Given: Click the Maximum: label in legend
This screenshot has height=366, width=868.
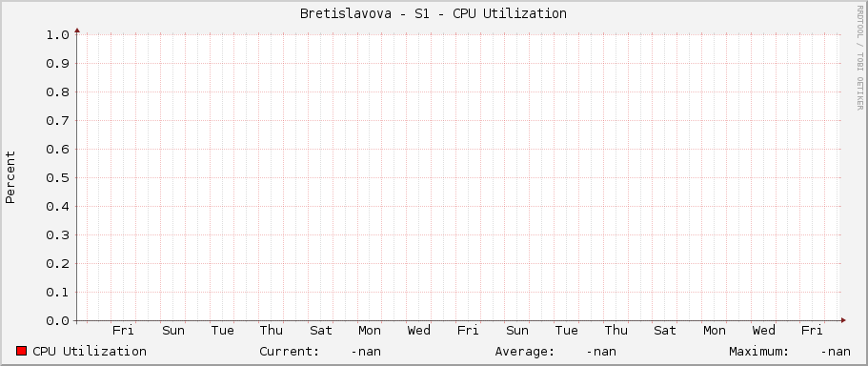Looking at the screenshot, I should pos(759,352).
